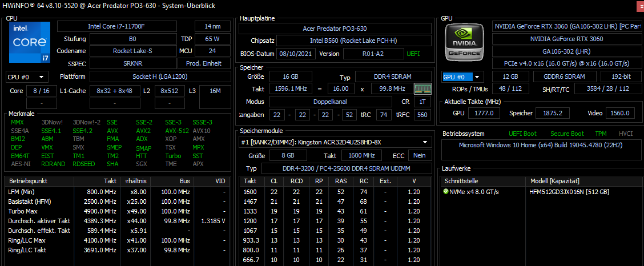Click the MCU value 24

[213, 51]
